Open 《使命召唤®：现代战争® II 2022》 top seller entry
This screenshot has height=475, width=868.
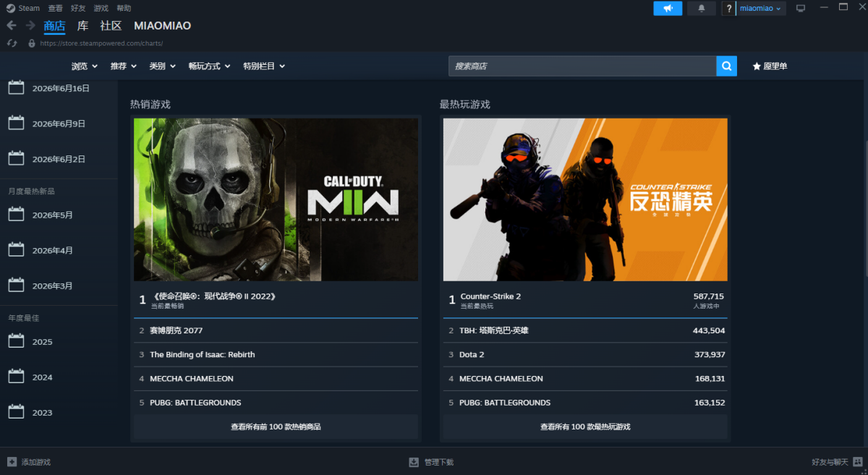click(276, 300)
